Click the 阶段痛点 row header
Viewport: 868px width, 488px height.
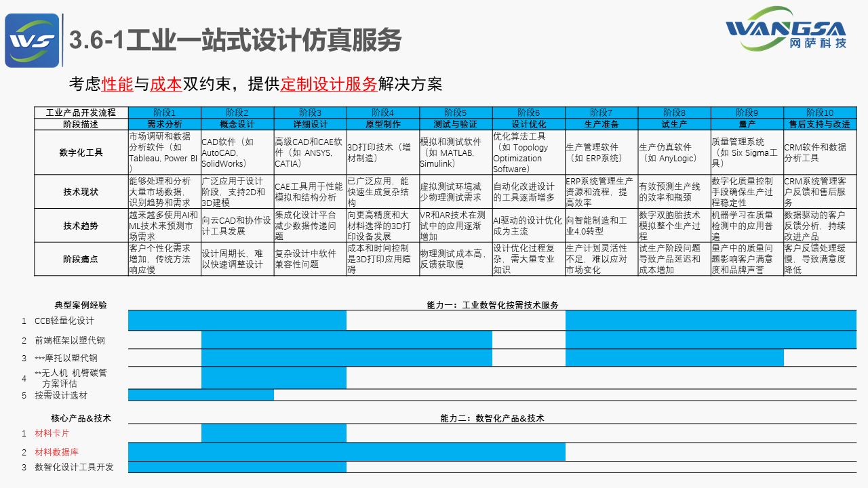pyautogui.click(x=81, y=259)
